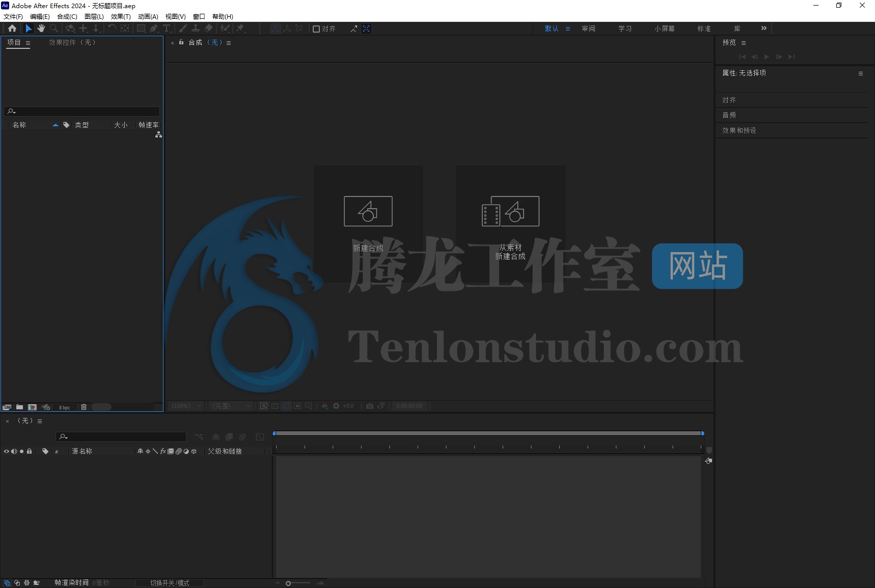Open the 窗口 menu
Image resolution: width=875 pixels, height=588 pixels.
[199, 17]
